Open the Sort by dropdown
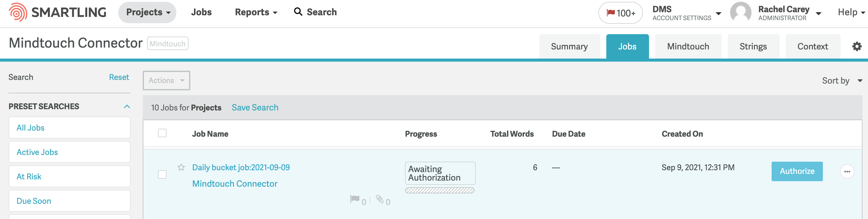The height and width of the screenshot is (219, 868). coord(842,81)
